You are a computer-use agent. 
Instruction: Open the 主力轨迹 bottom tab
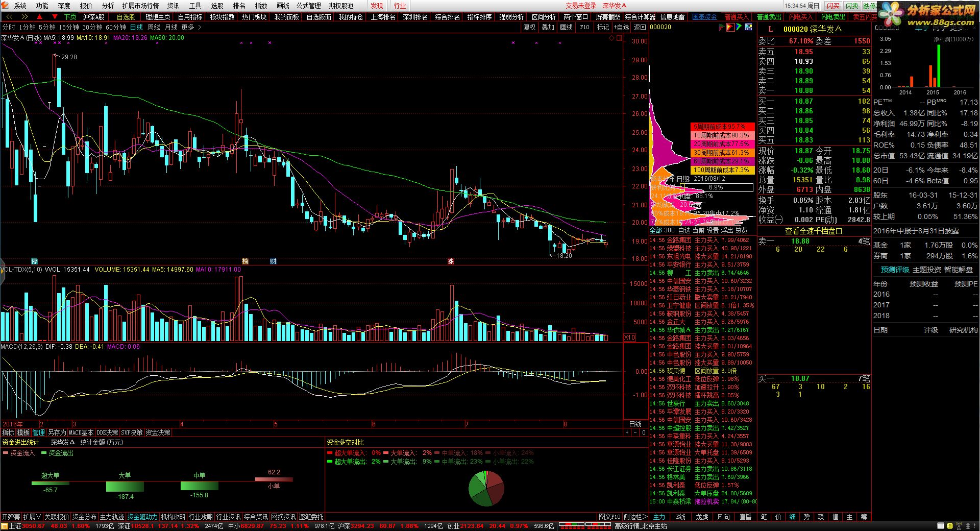(112, 517)
